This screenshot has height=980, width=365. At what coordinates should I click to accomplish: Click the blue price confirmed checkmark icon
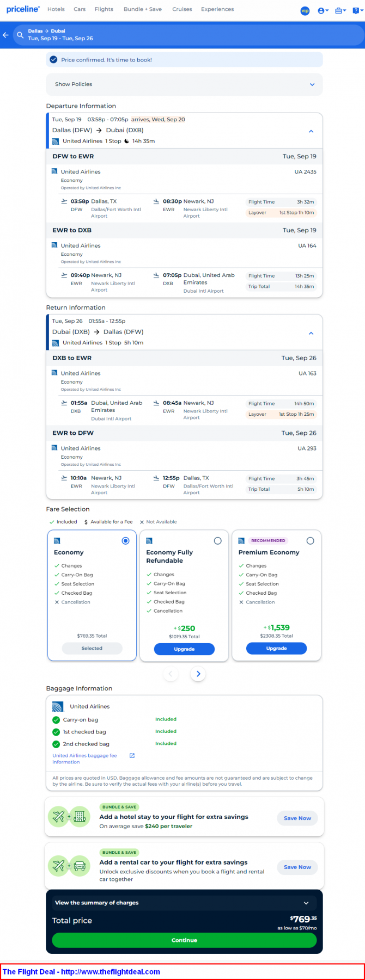coord(53,60)
